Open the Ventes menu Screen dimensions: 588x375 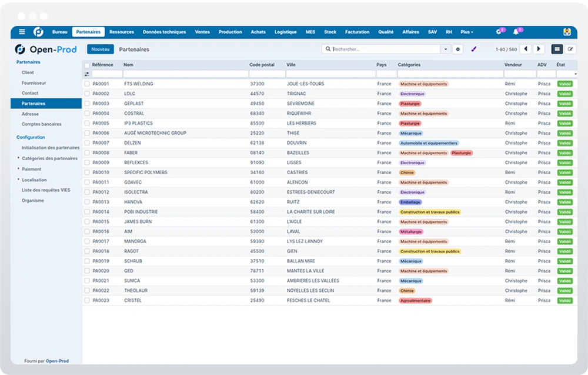[202, 32]
